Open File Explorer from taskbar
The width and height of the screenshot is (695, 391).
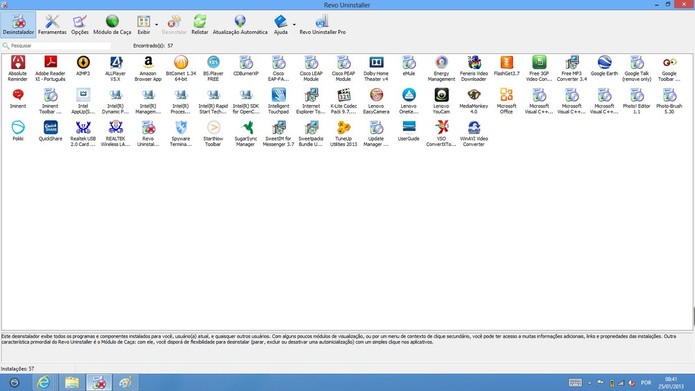pos(72,382)
